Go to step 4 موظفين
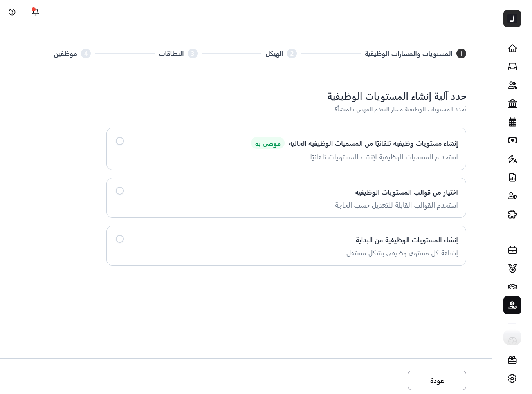Screen dimensions: 532x394 [x=72, y=54]
